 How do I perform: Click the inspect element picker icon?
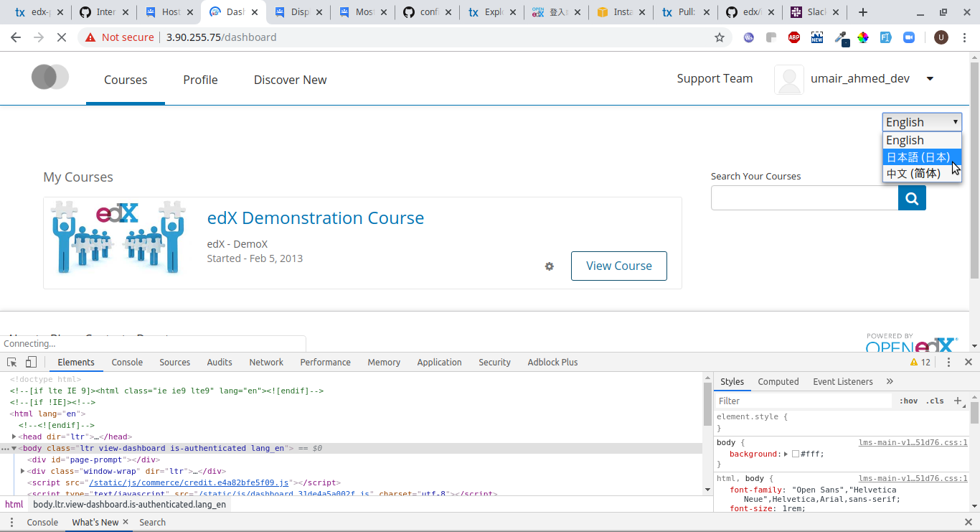tap(12, 363)
